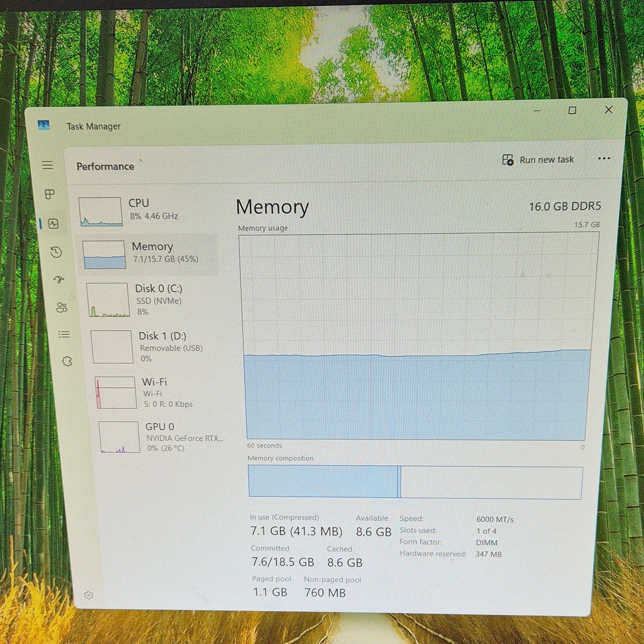Click the '16.0 GB DDR5' label

point(565,207)
